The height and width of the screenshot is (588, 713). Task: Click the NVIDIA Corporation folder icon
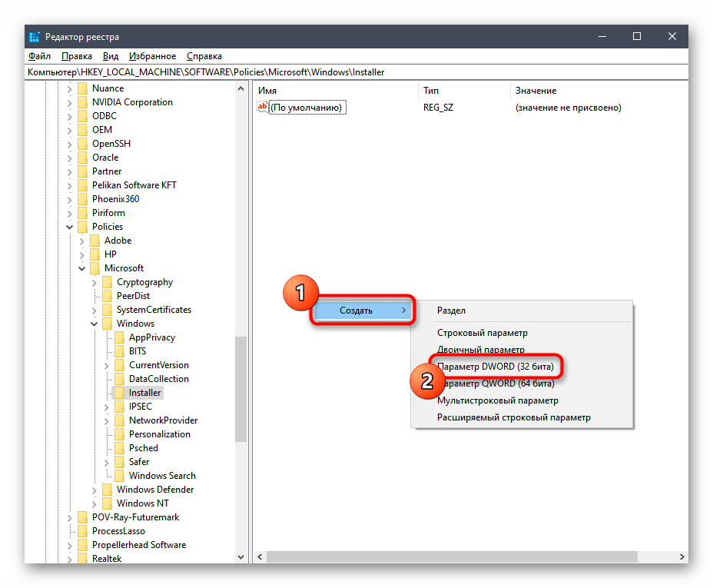pos(83,102)
